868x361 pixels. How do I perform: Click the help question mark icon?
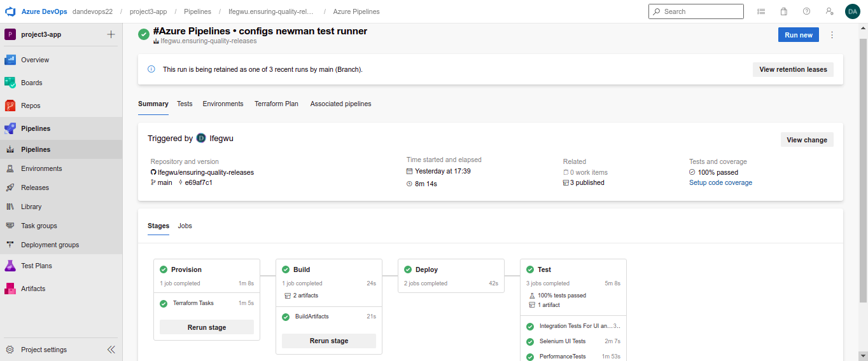[x=806, y=11]
